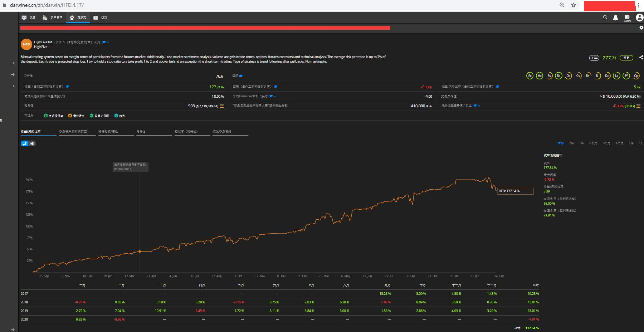
Task: Open the investors list icon beside 903
Action: pyautogui.click(x=222, y=106)
